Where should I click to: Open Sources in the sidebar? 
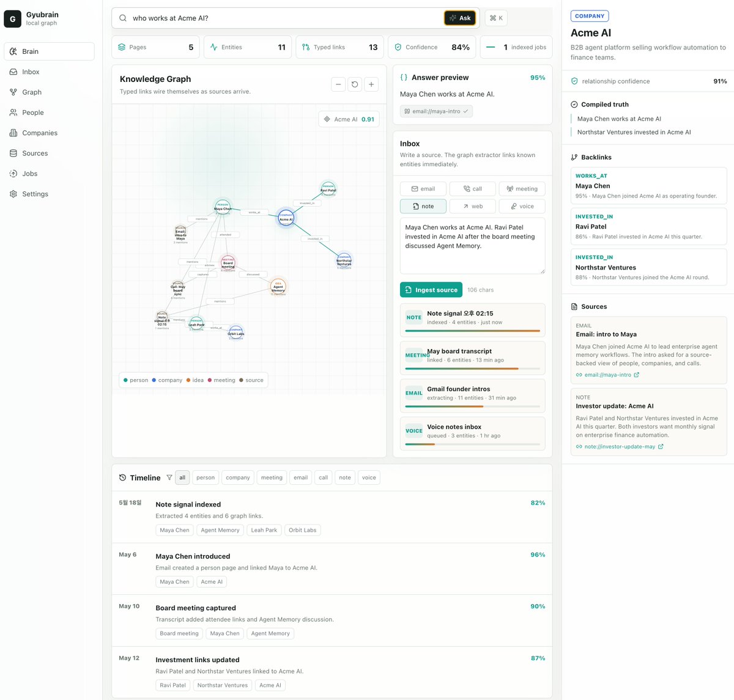[x=49, y=153]
